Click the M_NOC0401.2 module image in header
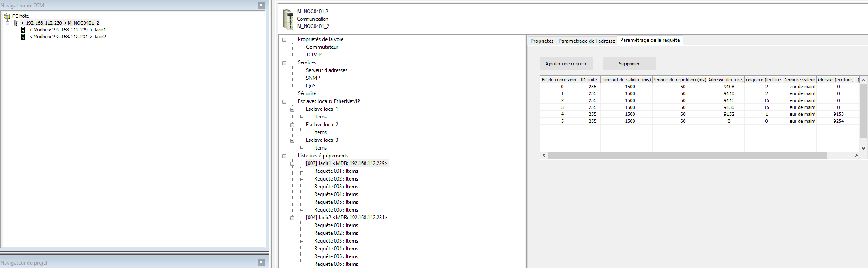 click(x=287, y=19)
